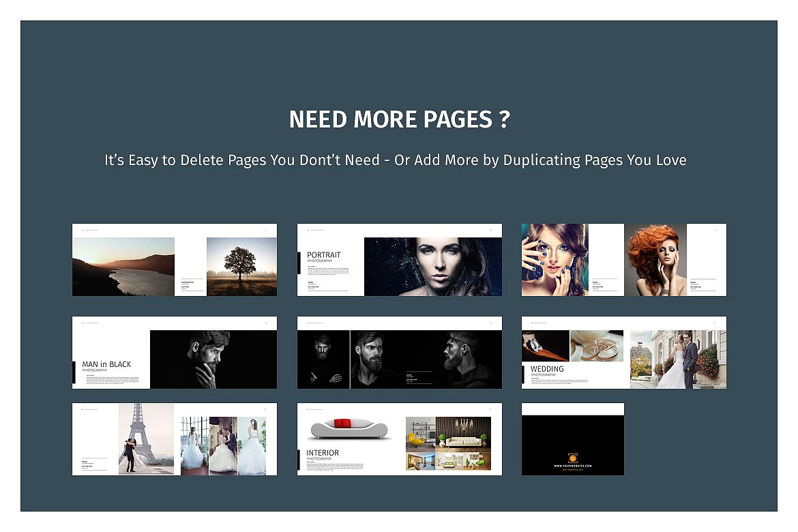Select the blue-nails woman photo
The image size is (798, 532).
[x=554, y=260]
